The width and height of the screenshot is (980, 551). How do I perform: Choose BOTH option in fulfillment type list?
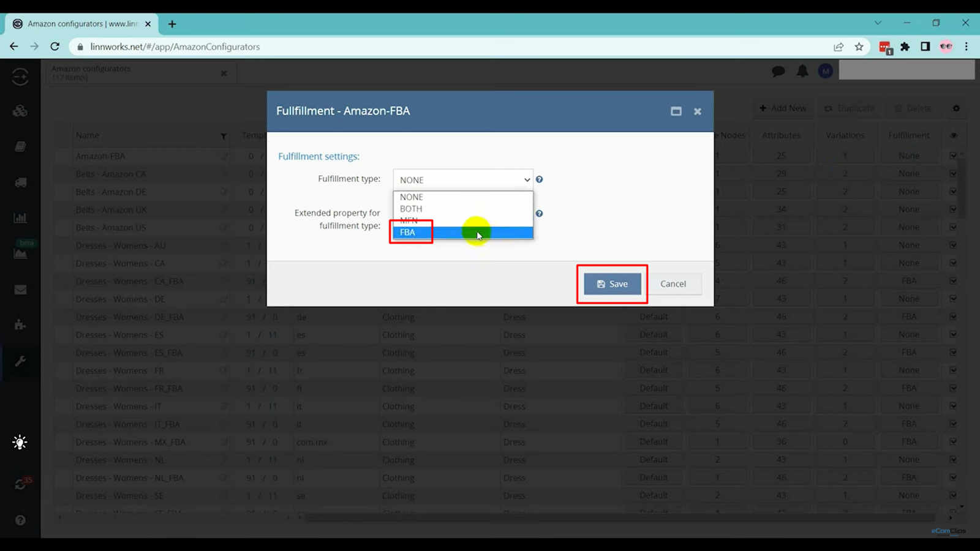463,209
